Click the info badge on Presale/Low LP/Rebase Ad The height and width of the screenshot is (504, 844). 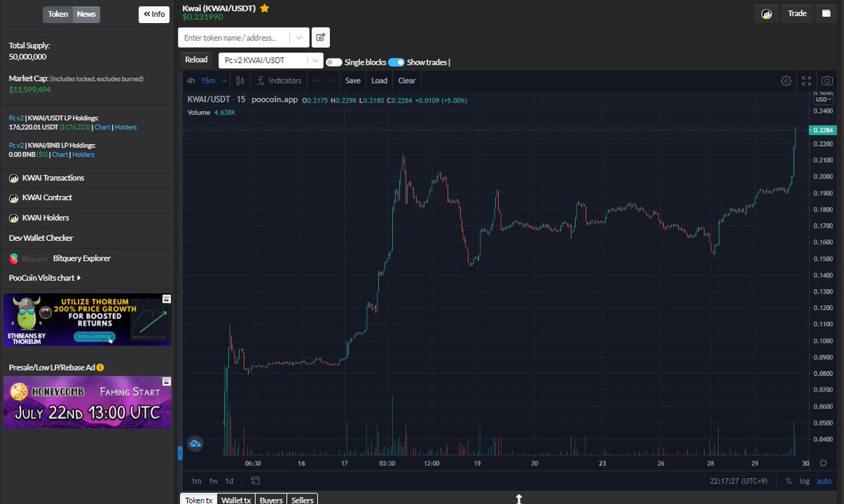101,368
